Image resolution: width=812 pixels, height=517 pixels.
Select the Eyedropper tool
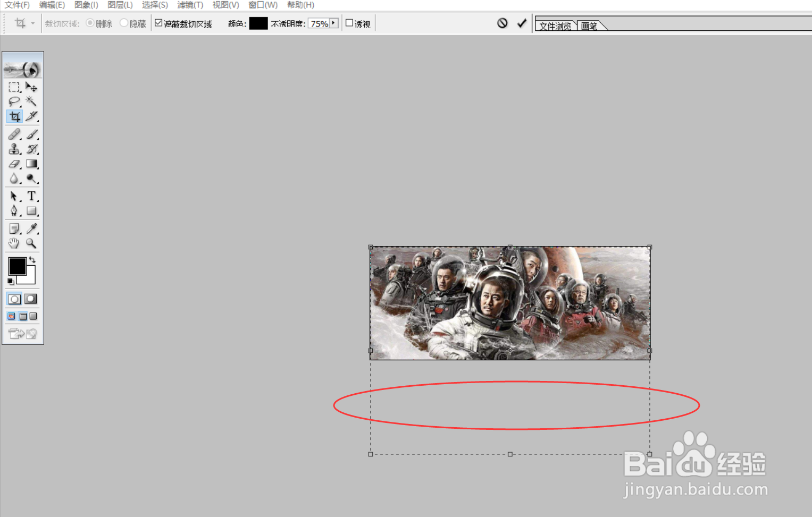pos(31,228)
